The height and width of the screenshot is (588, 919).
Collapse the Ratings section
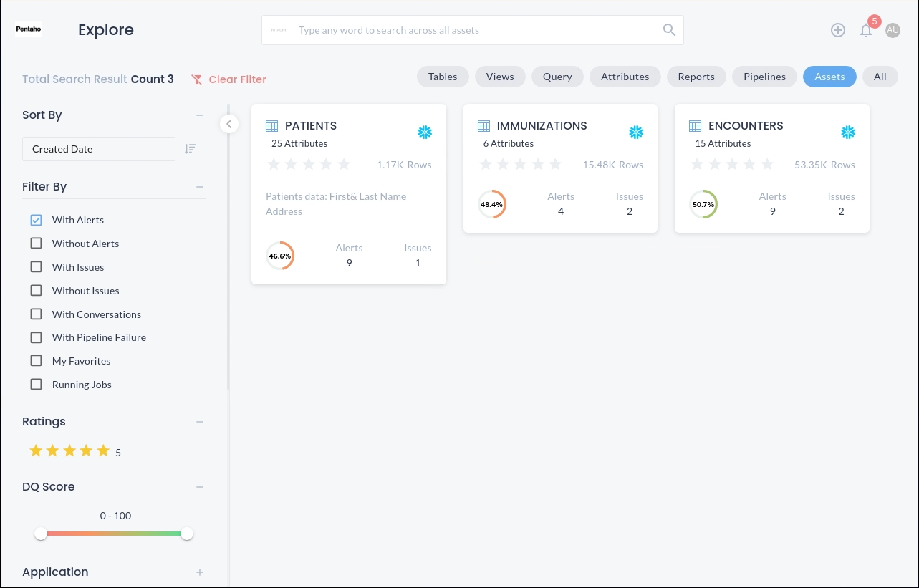(x=200, y=422)
